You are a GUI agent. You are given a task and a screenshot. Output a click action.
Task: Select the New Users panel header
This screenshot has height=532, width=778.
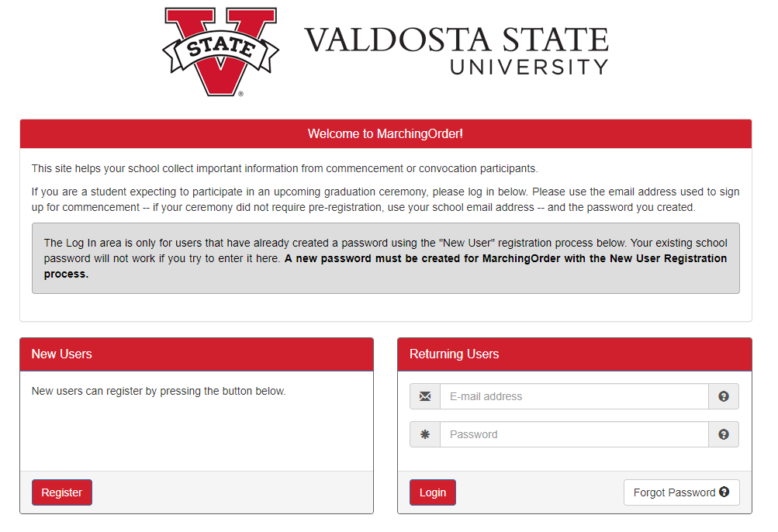tap(61, 353)
